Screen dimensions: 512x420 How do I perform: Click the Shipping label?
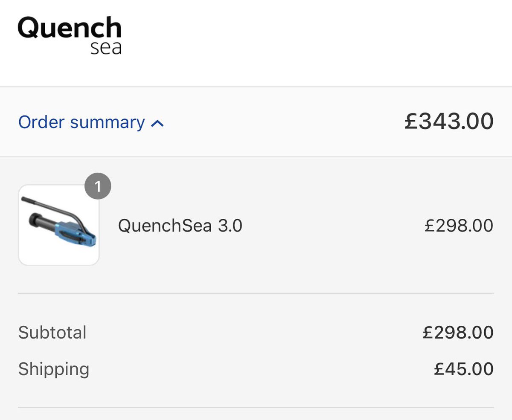54,369
